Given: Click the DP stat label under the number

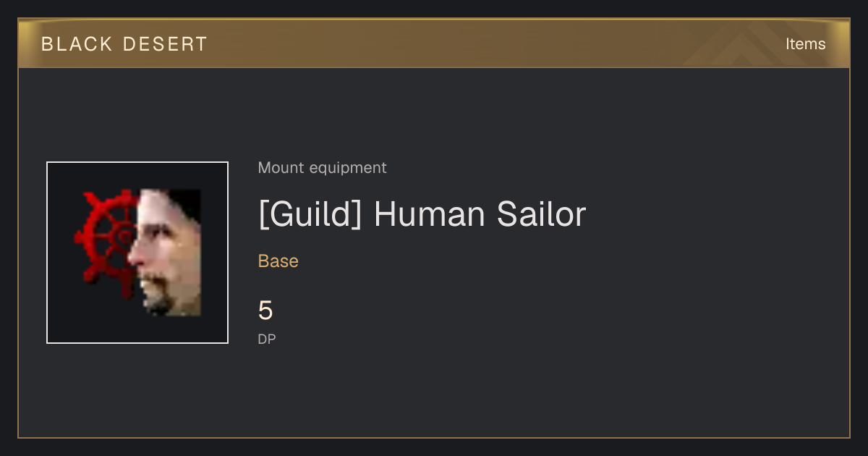Looking at the screenshot, I should (267, 339).
